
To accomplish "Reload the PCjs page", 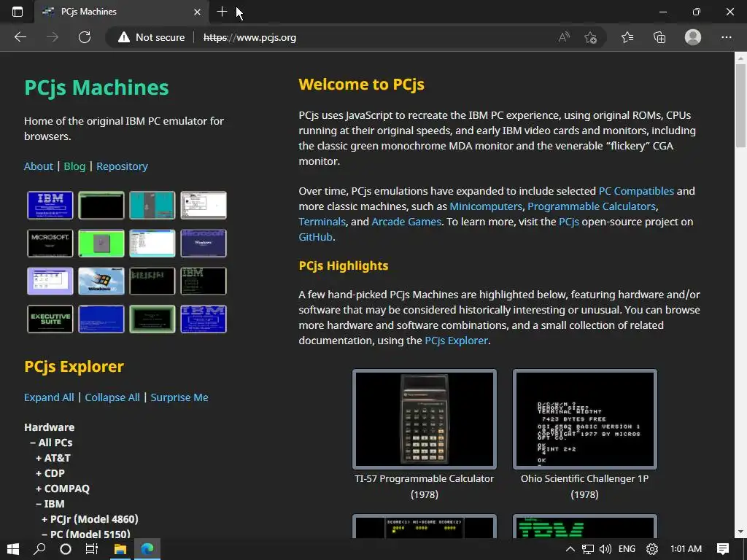I will point(85,37).
